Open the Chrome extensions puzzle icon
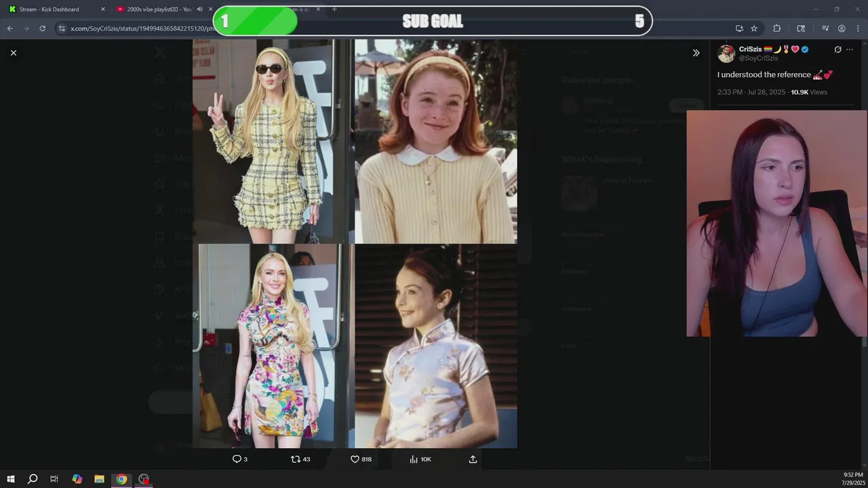The width and height of the screenshot is (868, 488). 777,28
